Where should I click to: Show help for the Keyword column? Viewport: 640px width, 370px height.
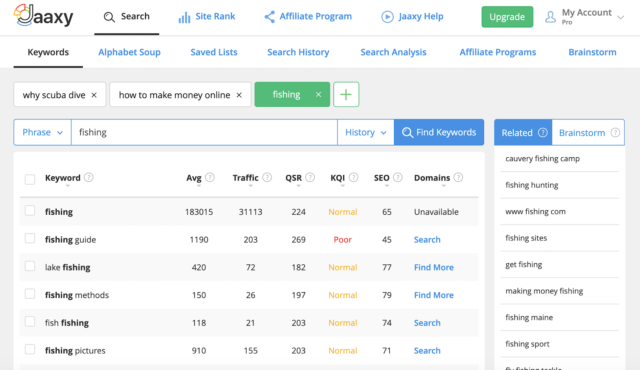coord(89,177)
